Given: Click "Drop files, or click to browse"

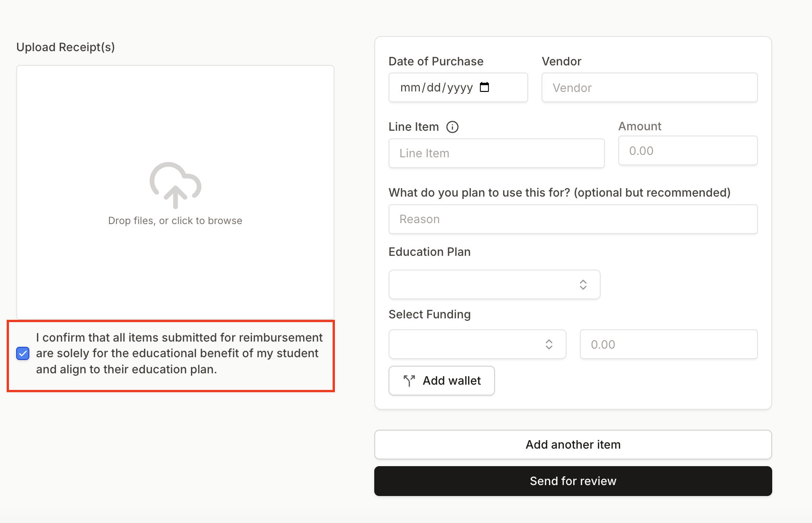Looking at the screenshot, I should click(x=175, y=221).
